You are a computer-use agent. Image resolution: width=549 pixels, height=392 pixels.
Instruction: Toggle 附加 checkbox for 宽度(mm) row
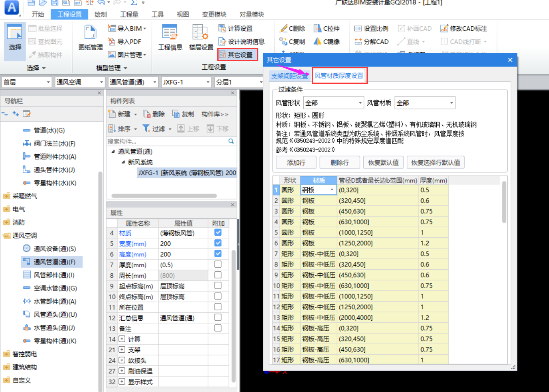(218, 243)
